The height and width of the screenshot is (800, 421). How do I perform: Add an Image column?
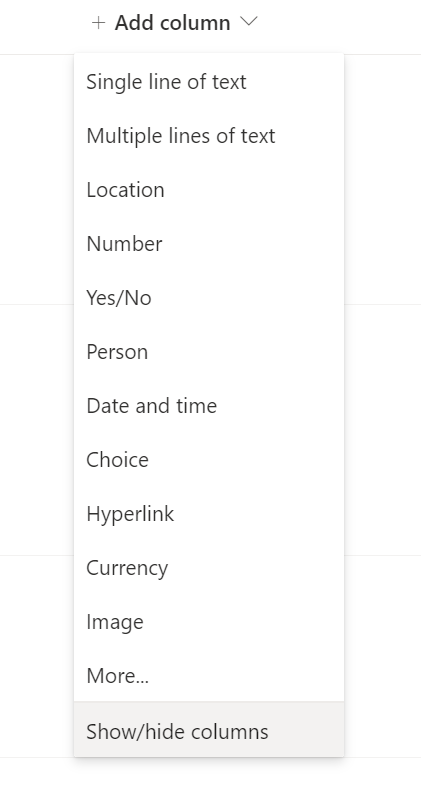pos(209,622)
